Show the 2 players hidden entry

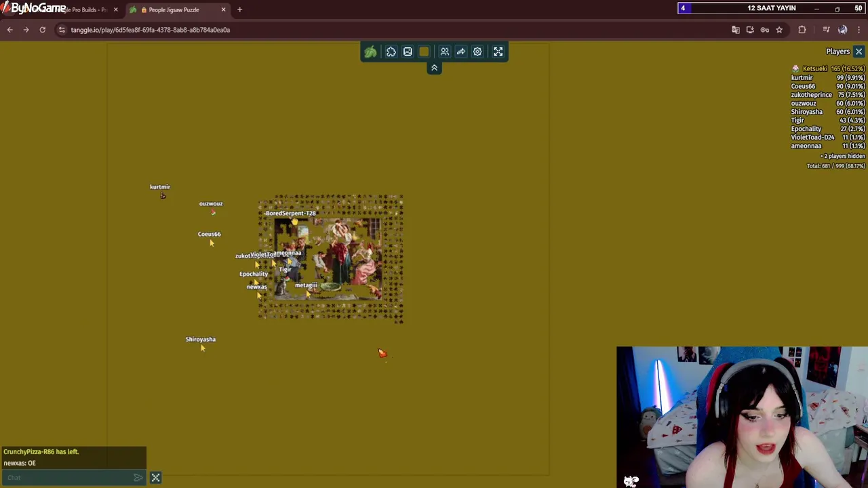click(842, 157)
